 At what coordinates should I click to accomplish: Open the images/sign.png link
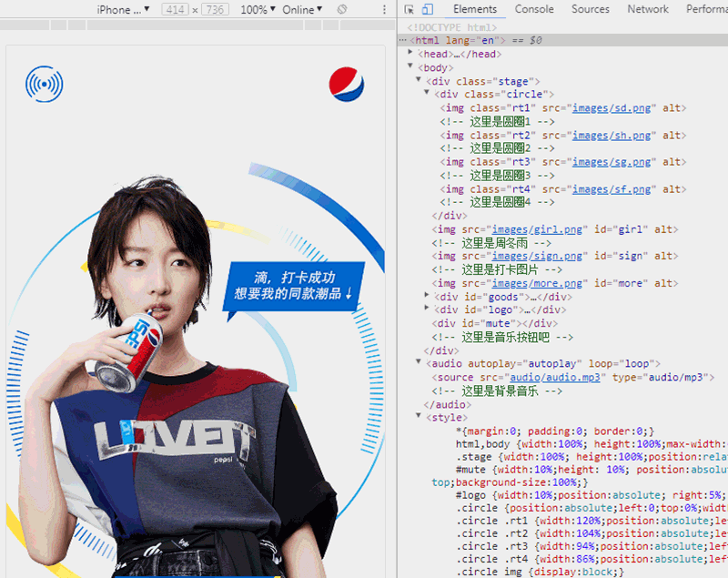(x=537, y=256)
